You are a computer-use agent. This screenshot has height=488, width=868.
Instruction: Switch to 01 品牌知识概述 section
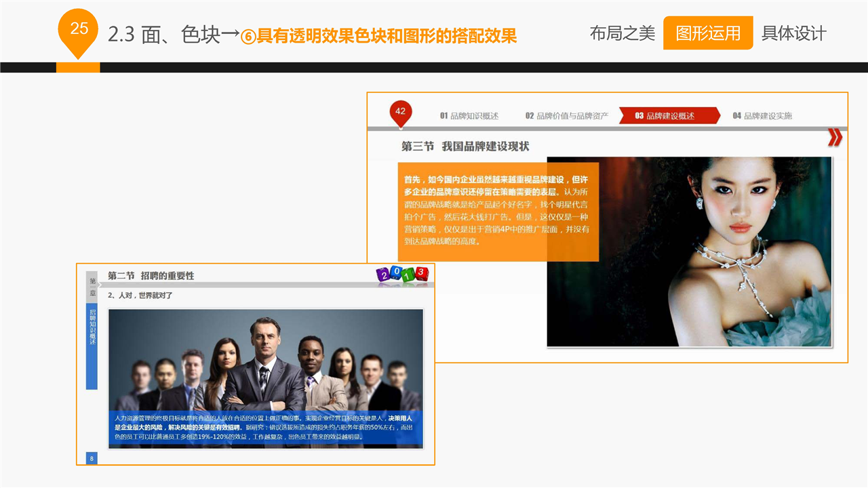click(x=469, y=116)
